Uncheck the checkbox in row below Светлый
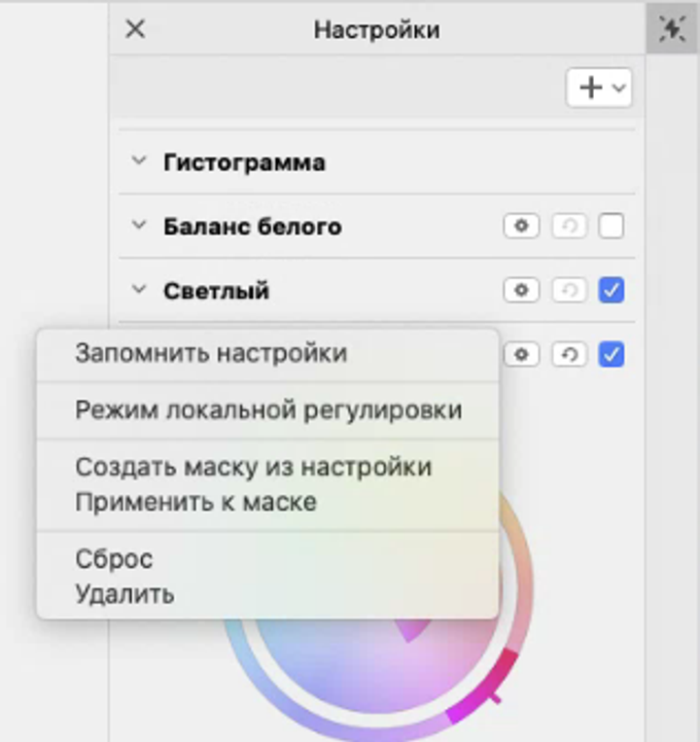The image size is (700, 742). tap(612, 355)
